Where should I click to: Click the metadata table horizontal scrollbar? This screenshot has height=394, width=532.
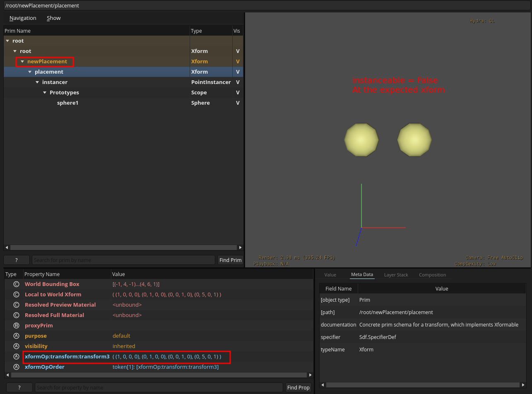pos(423,385)
